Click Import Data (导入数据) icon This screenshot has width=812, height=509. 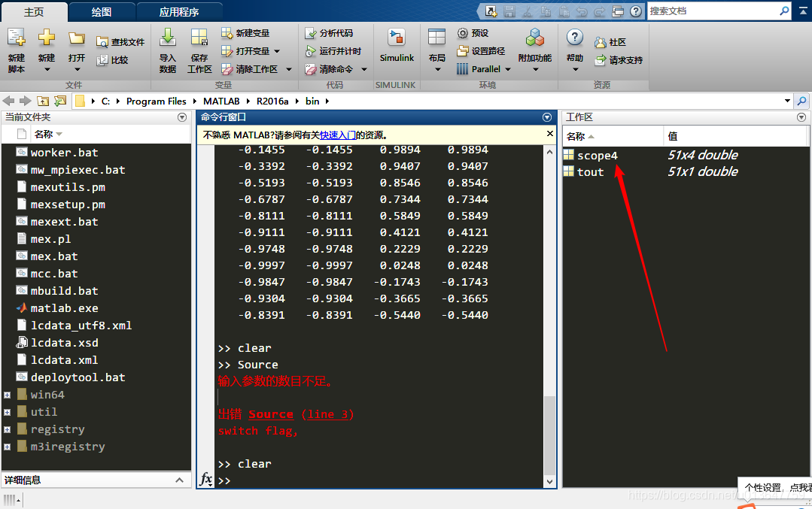[167, 38]
